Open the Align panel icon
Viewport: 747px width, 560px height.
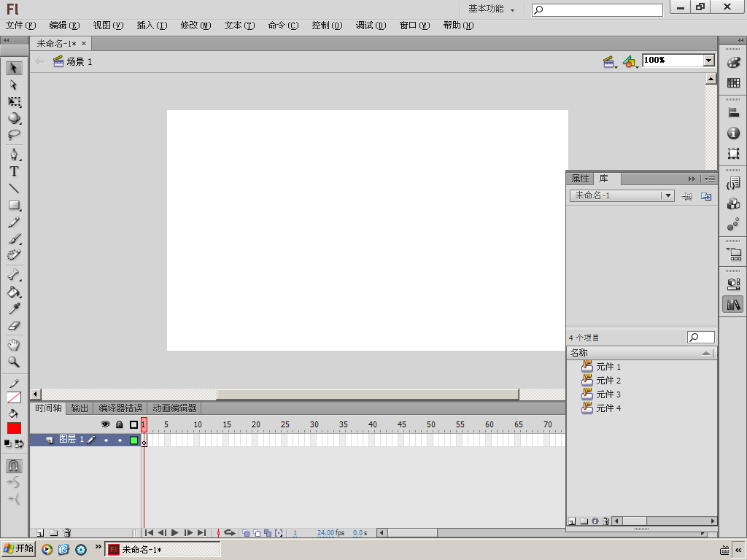[x=733, y=113]
